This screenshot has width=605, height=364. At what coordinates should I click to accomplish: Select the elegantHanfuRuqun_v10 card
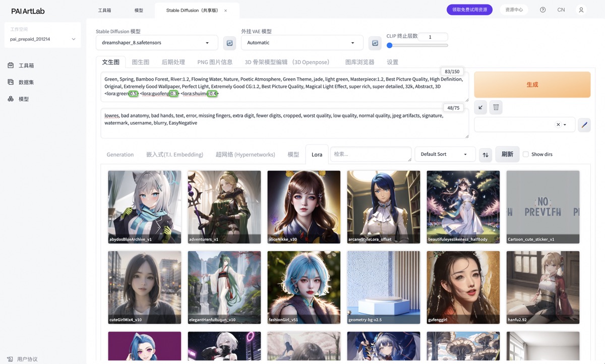(224, 287)
